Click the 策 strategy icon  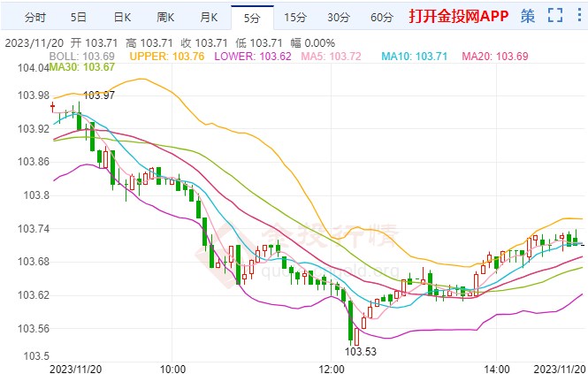pyautogui.click(x=528, y=16)
